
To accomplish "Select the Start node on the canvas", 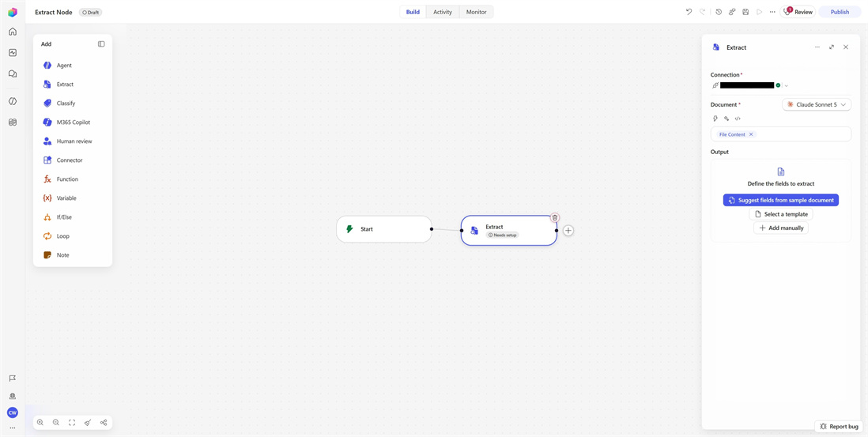I will tap(383, 229).
